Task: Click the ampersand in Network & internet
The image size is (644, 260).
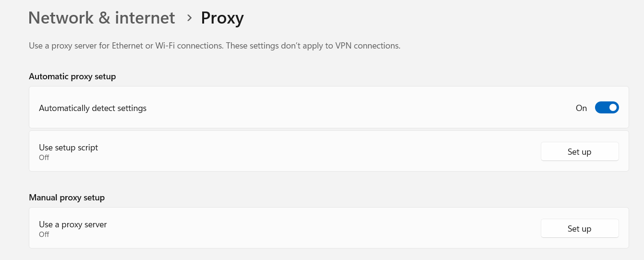Action: pos(105,18)
